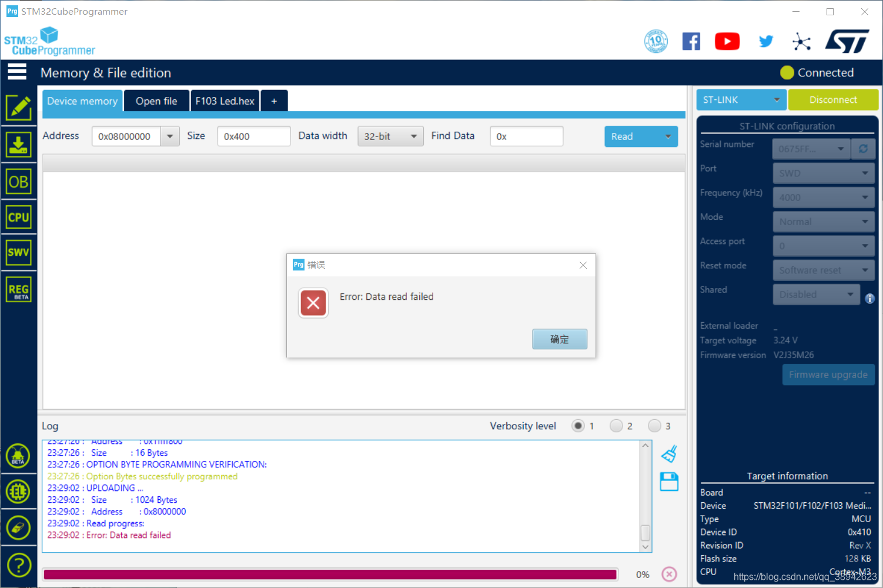Click the log scrollbar thumb
The height and width of the screenshot is (588, 883).
coord(645,532)
